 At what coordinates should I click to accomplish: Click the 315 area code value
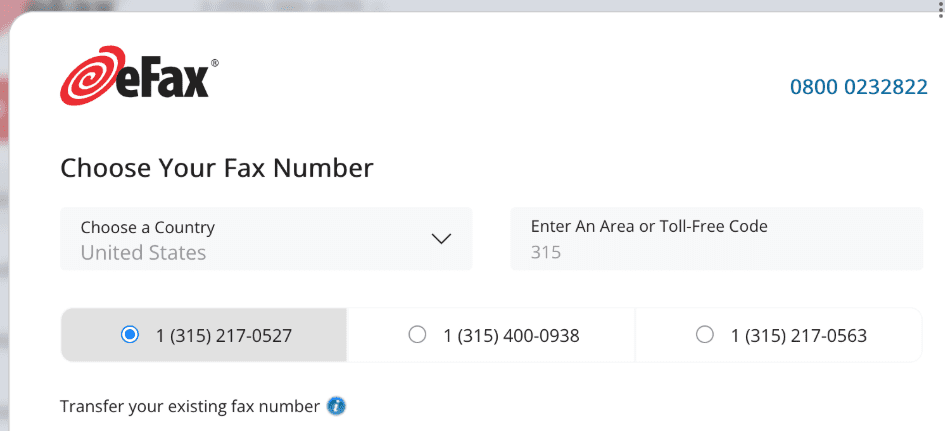pyautogui.click(x=546, y=253)
